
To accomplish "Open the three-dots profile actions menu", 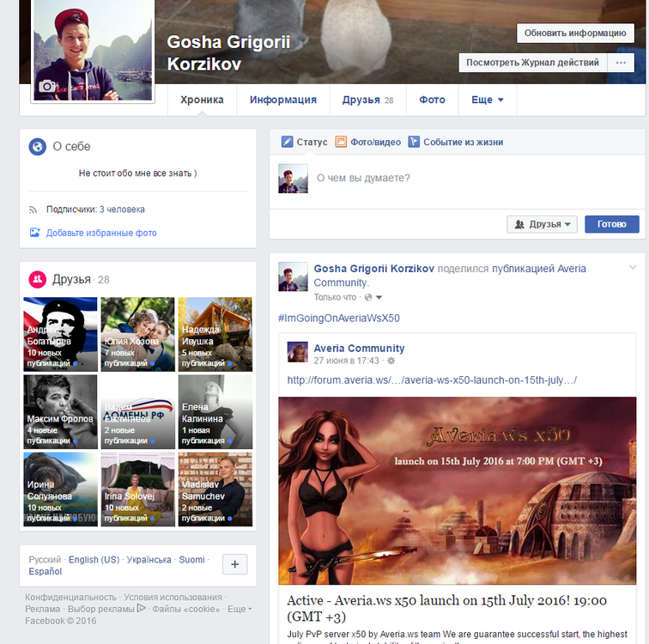I will click(x=620, y=63).
